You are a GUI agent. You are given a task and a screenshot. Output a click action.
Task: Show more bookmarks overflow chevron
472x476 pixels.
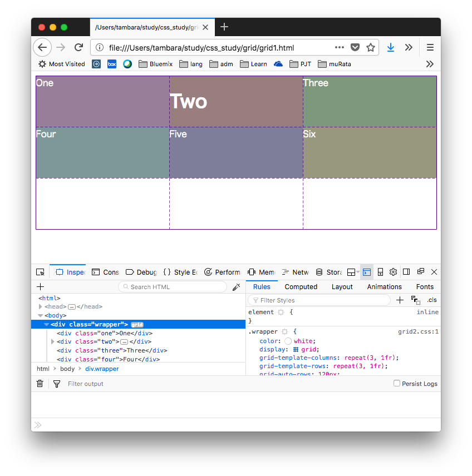(430, 64)
